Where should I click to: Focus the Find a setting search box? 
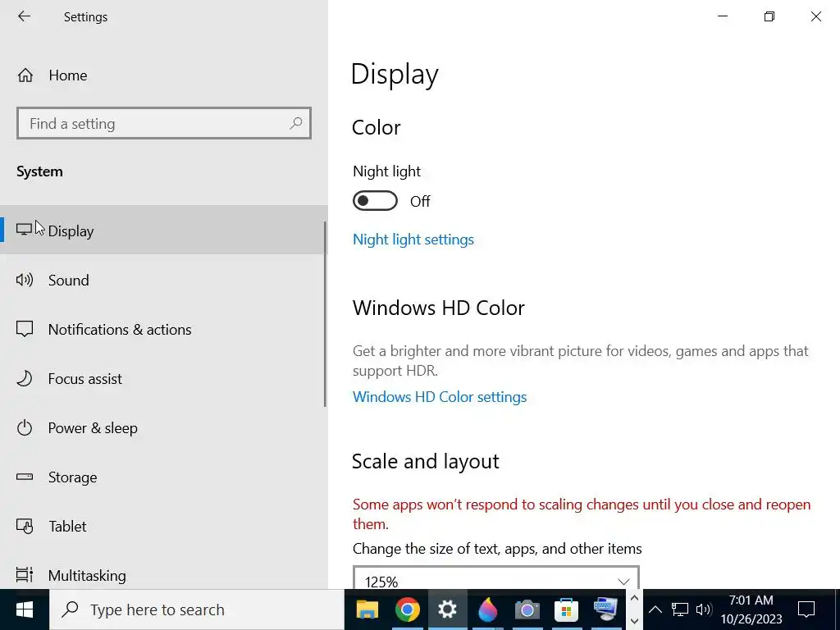[x=164, y=124]
